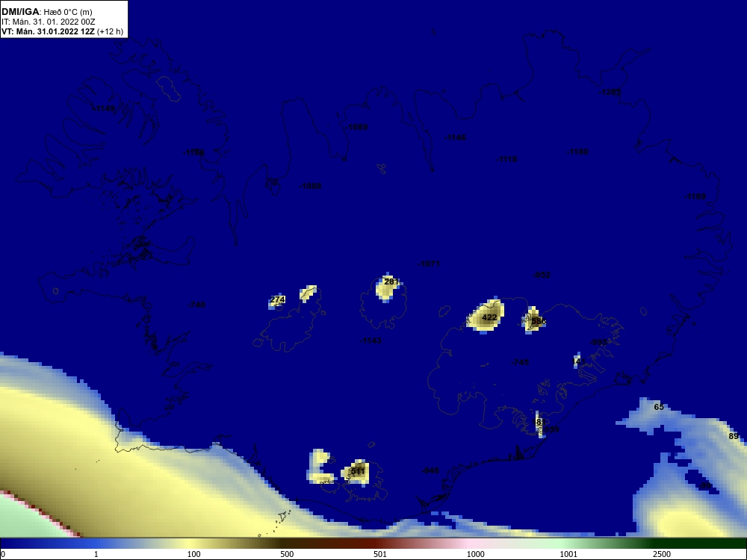The height and width of the screenshot is (560, 747).
Task: Click the map value -1088
Action: (310, 186)
